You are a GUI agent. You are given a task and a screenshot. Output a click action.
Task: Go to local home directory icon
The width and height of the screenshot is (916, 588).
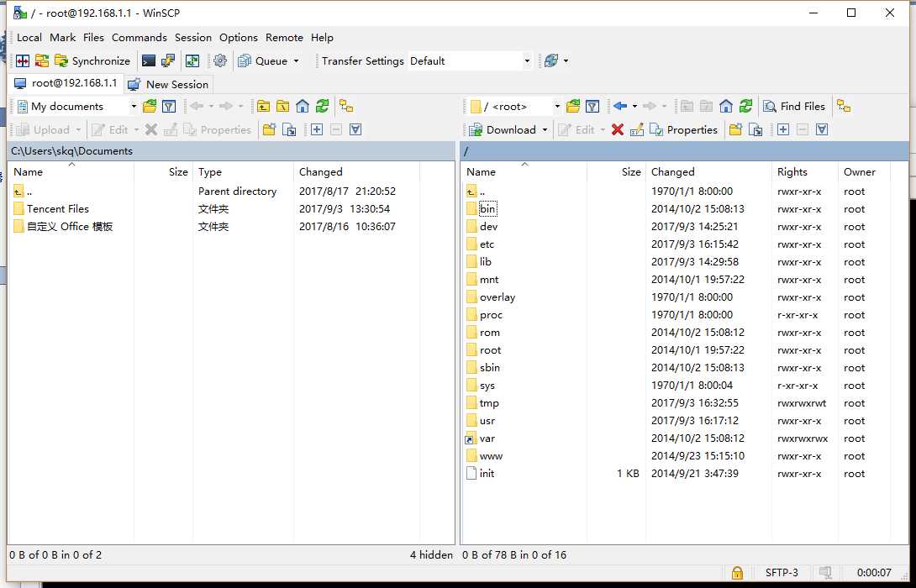(302, 107)
